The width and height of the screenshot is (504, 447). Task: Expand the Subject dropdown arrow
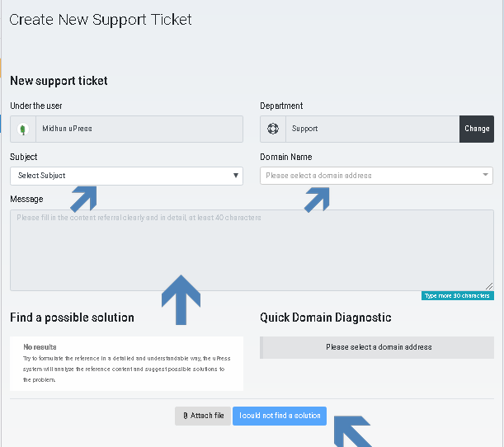236,176
